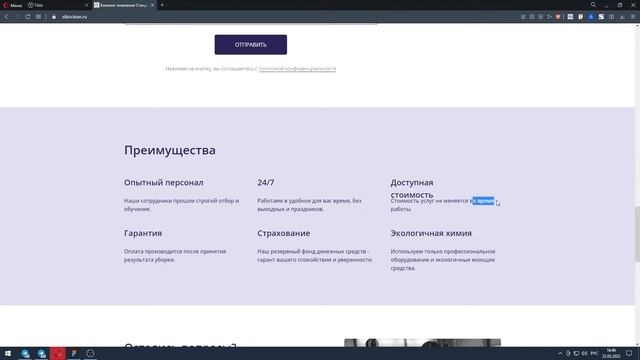Image resolution: width=640 pixels, height=360 pixels.
Task: Open the Speed Dial start page icon
Action: click(38, 17)
